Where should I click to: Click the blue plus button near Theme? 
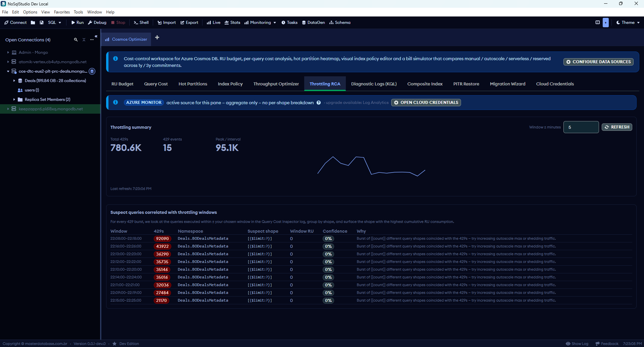pyautogui.click(x=606, y=23)
